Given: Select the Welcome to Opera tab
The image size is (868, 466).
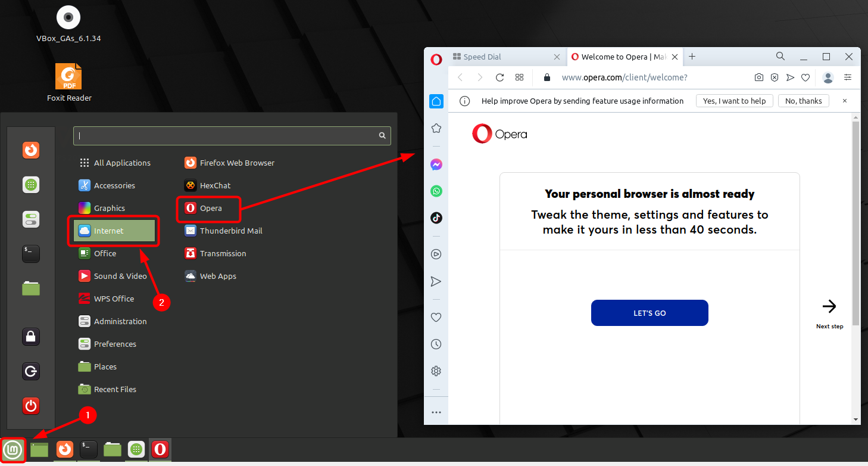Looking at the screenshot, I should tap(625, 57).
